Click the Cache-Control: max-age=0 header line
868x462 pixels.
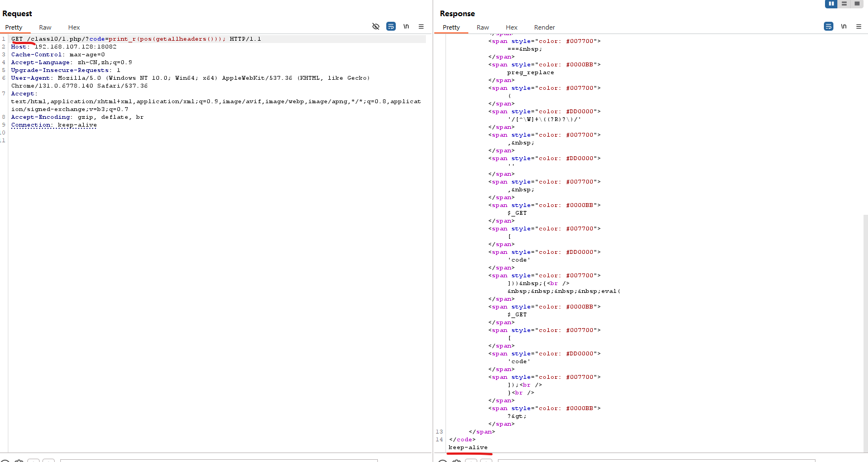point(58,55)
